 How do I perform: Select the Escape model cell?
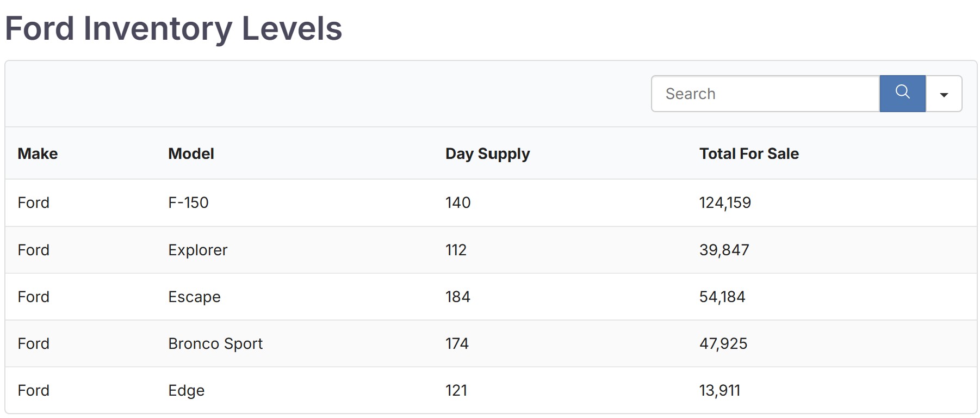[x=194, y=297]
